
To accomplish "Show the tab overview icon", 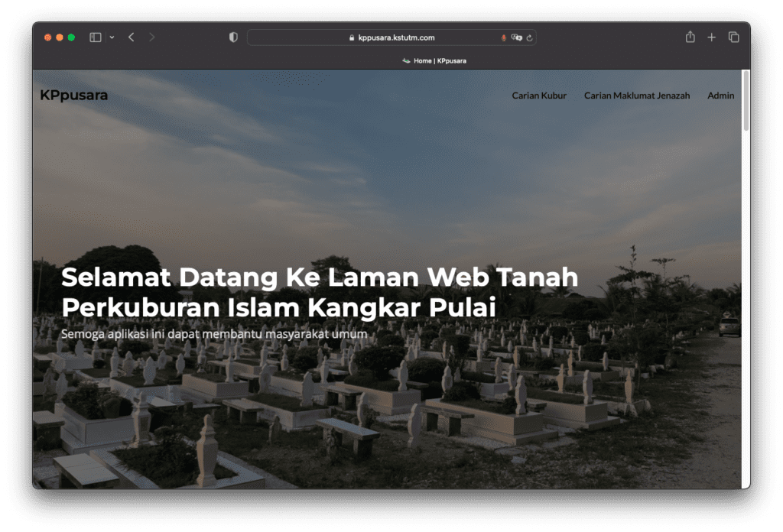I will coord(733,36).
